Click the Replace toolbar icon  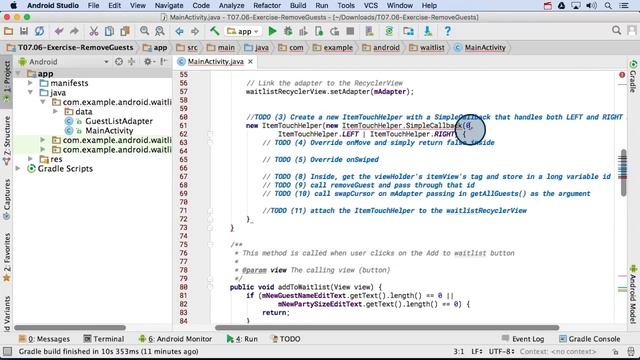click(x=160, y=31)
